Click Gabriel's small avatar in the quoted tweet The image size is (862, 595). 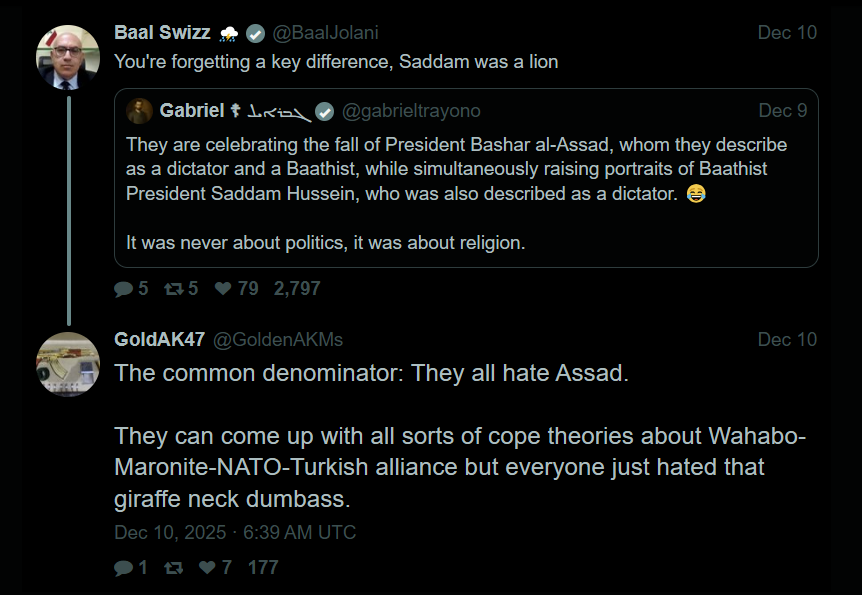tap(140, 111)
